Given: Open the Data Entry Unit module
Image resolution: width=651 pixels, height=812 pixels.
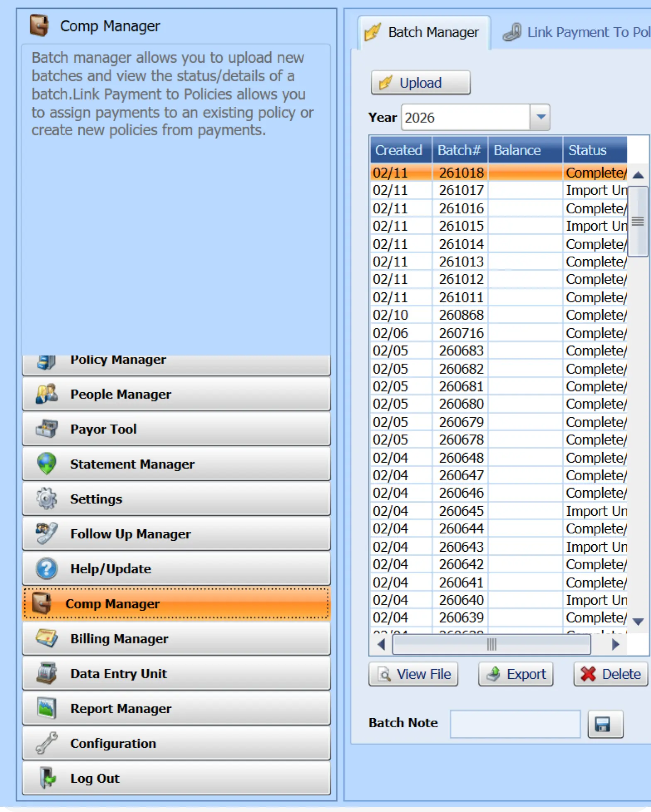Looking at the screenshot, I should (x=176, y=673).
